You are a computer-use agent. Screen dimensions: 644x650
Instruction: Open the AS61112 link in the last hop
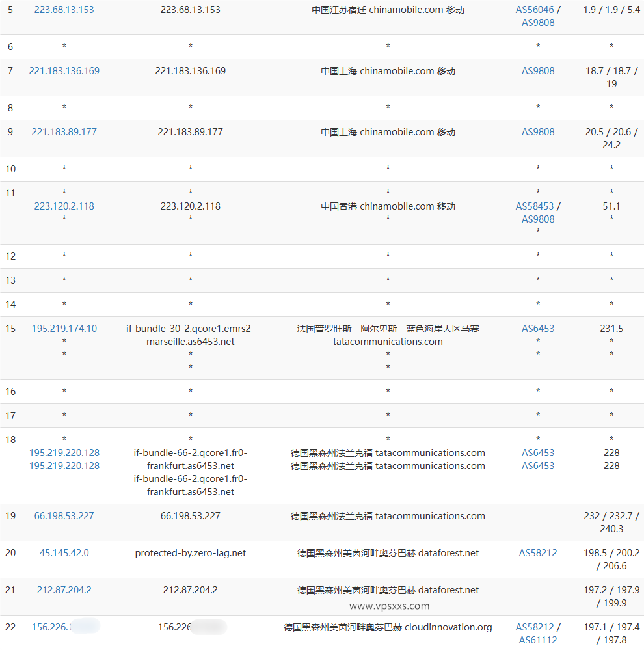click(x=537, y=640)
